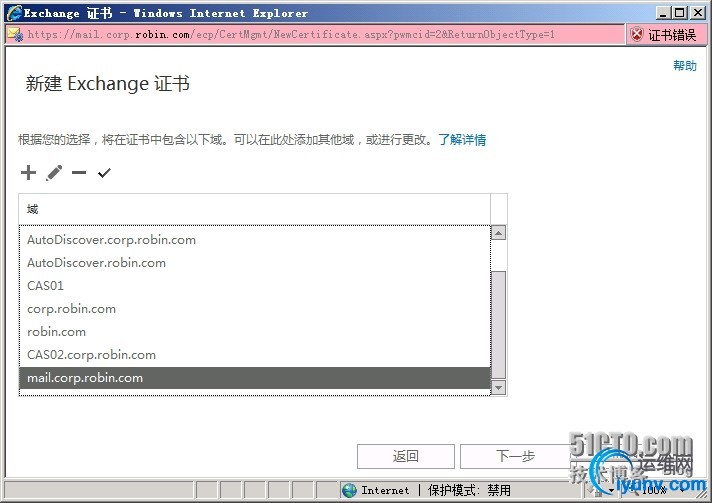Select AutoDiscover.corp.robin.com row
Image resolution: width=712 pixels, height=503 pixels.
[255, 240]
